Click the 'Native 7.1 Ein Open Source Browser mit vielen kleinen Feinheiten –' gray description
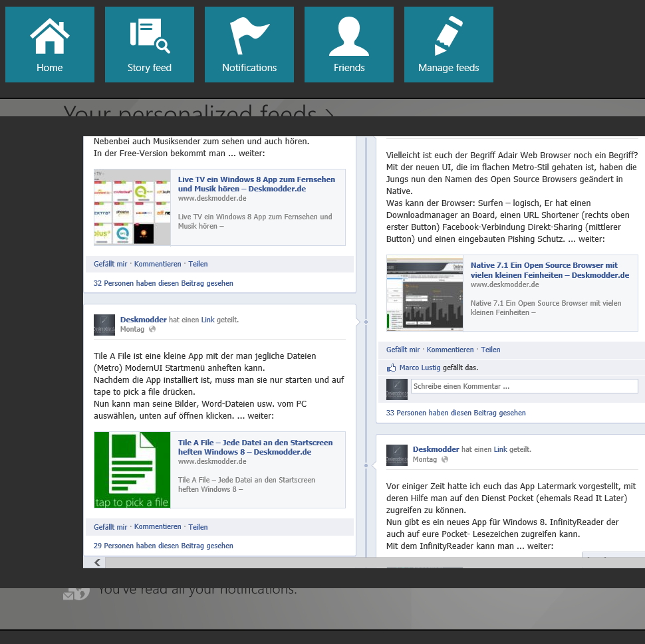The width and height of the screenshot is (645, 644). click(x=546, y=308)
